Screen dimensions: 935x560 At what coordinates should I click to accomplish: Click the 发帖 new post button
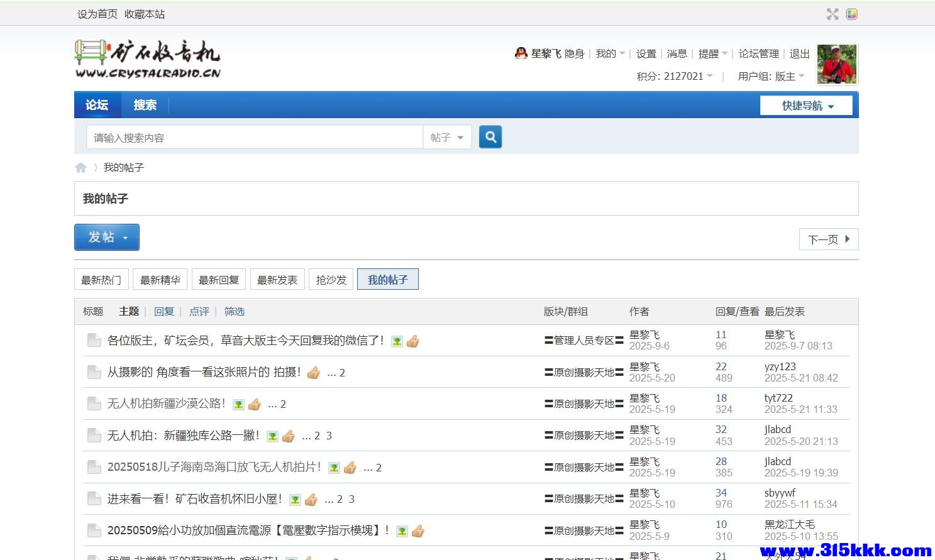click(x=102, y=237)
